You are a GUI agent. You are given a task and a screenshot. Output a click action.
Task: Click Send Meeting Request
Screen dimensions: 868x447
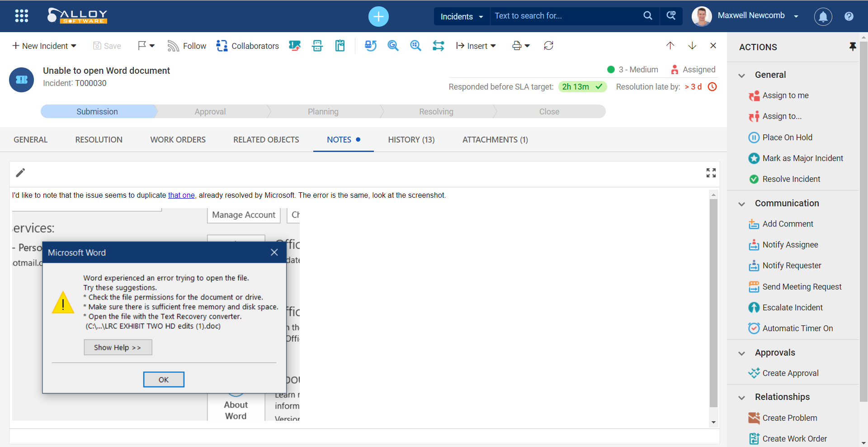795,287
